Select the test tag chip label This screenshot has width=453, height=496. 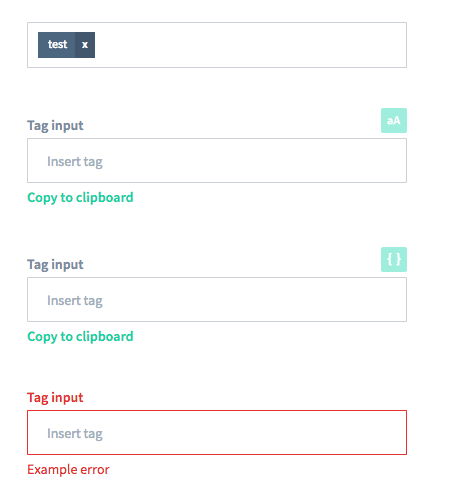(57, 45)
